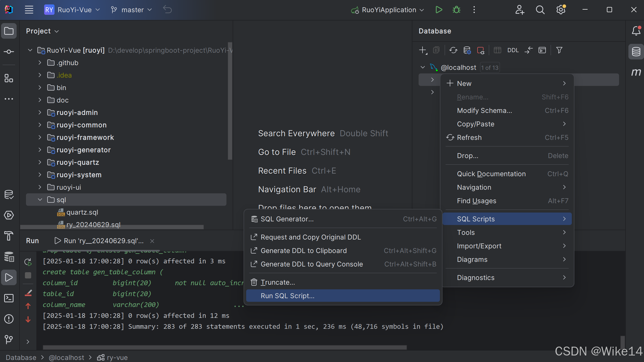
Task: Choose New in the context menu
Action: coord(507,83)
